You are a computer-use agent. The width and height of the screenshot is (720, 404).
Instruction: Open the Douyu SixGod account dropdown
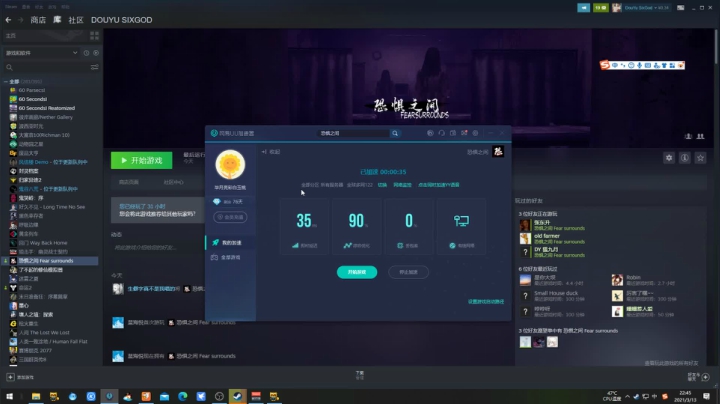[x=641, y=8]
